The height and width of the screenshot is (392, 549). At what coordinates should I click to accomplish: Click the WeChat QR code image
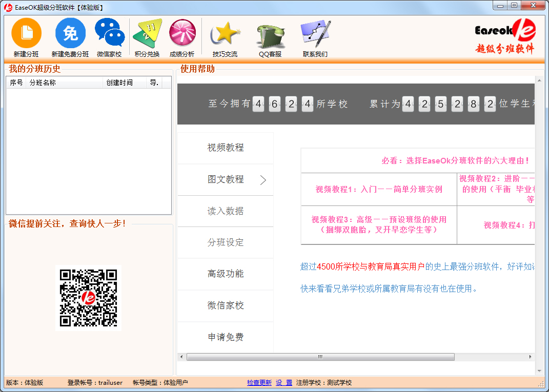coord(88,298)
